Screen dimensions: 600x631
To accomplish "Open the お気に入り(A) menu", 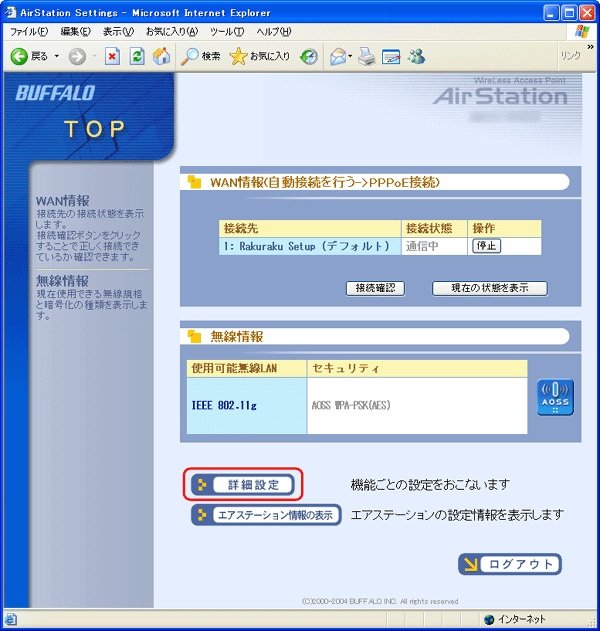I will pyautogui.click(x=172, y=32).
